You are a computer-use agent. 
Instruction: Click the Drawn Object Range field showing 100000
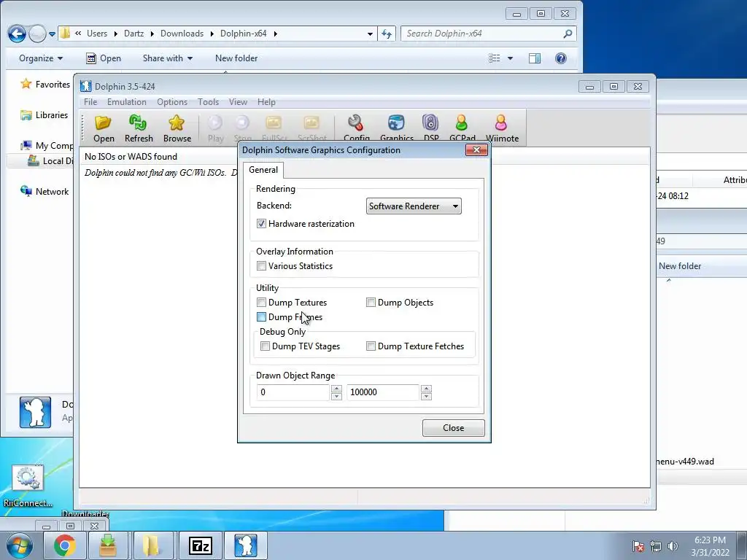(x=383, y=392)
